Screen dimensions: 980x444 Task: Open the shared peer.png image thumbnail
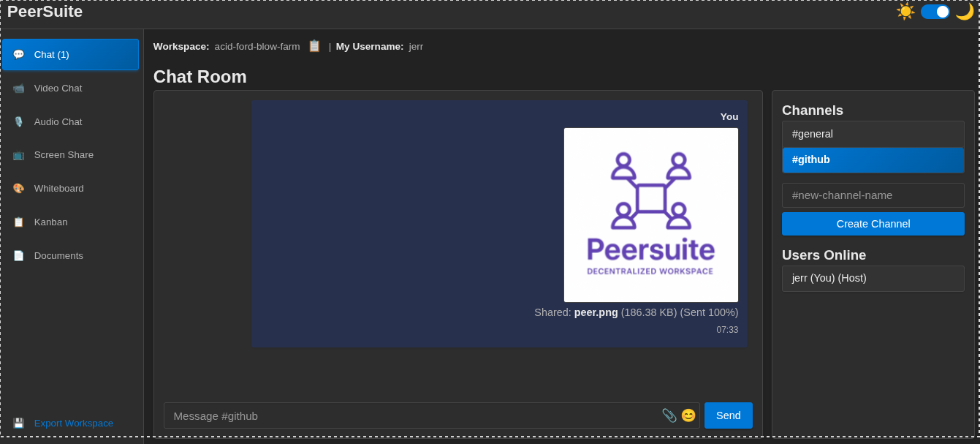[x=650, y=215]
